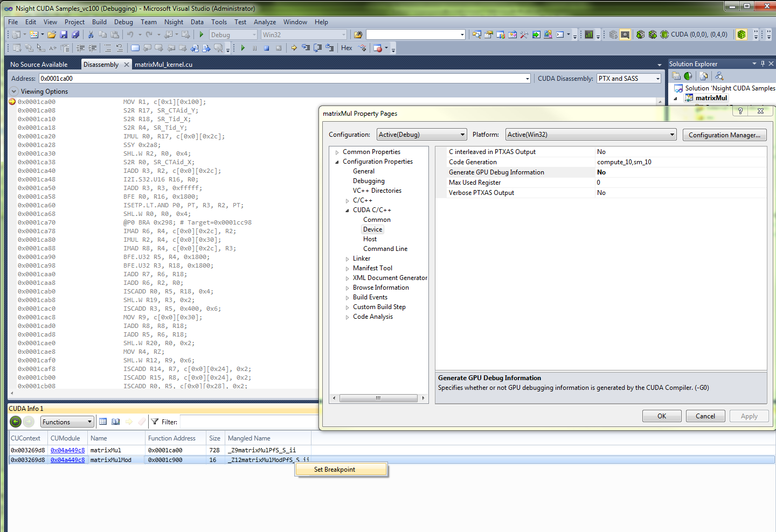The width and height of the screenshot is (776, 532).
Task: Click the Show Next Statement arrow icon
Action: [294, 48]
